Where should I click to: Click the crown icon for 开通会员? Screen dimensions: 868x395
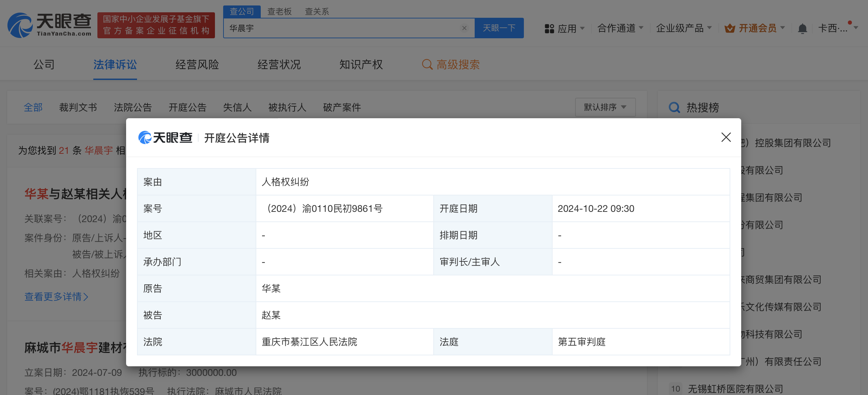729,28
